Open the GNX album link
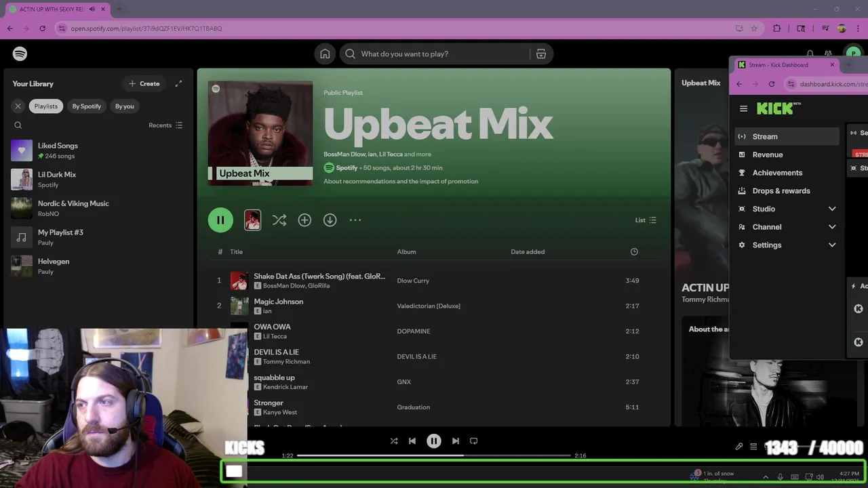Screen dimensions: 868x488 [x=404, y=382]
